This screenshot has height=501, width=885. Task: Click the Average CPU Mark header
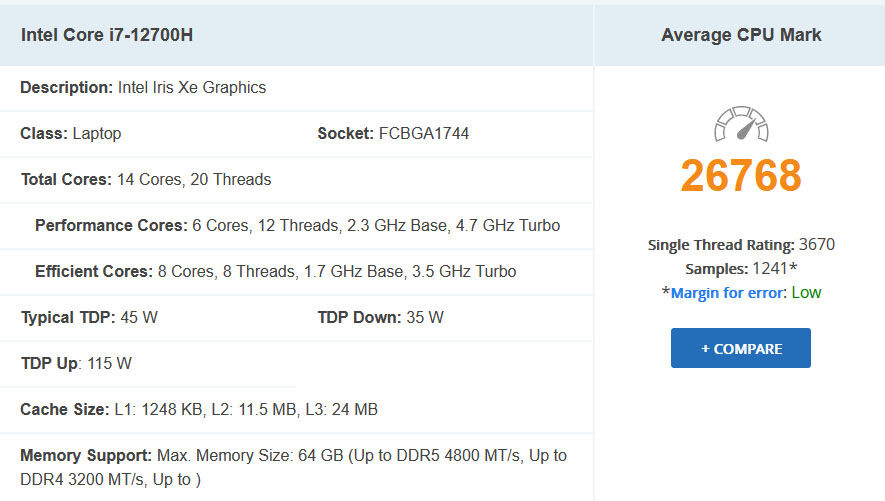741,35
